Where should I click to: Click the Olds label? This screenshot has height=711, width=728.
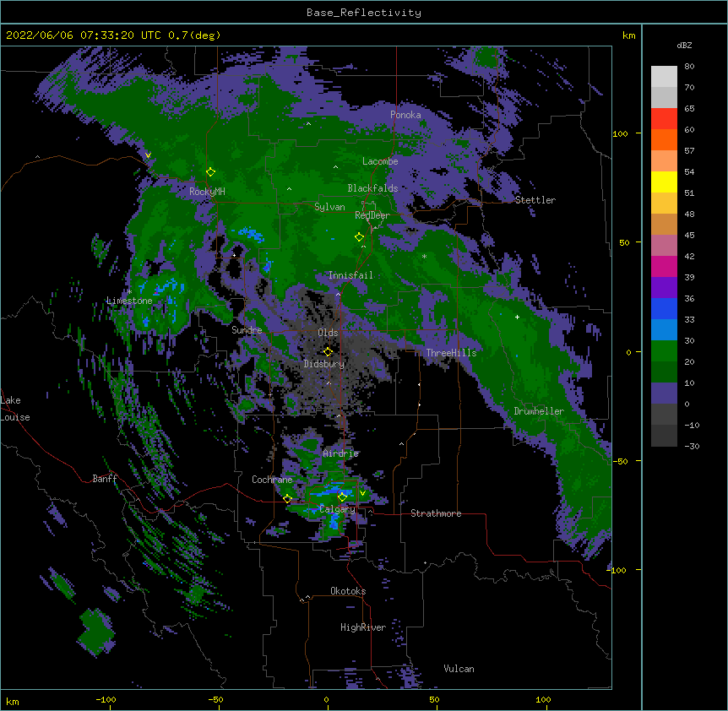click(328, 333)
